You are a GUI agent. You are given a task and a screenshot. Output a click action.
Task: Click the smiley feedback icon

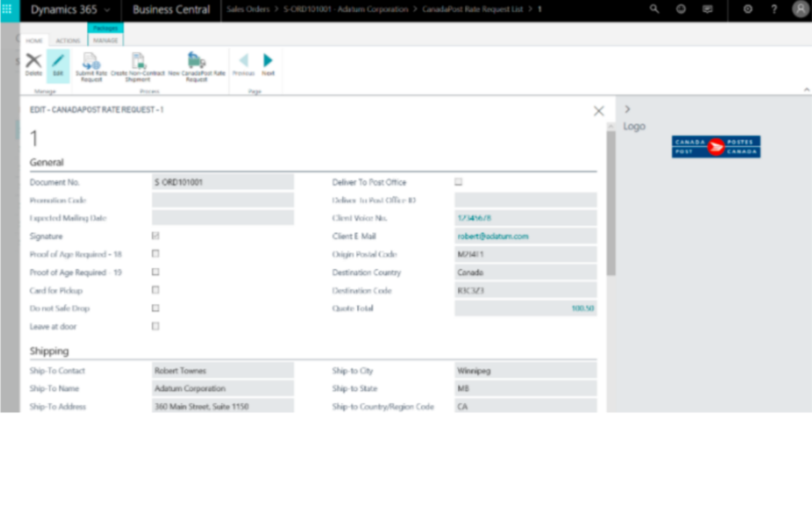click(x=681, y=9)
